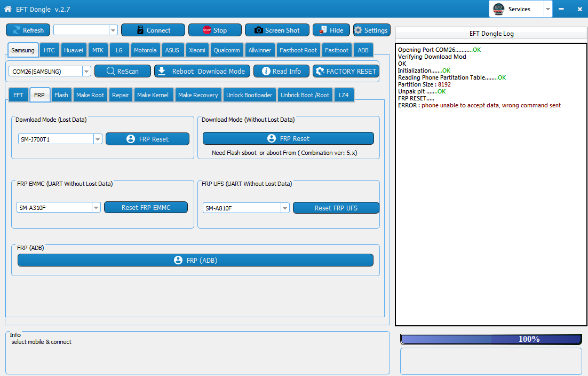The width and height of the screenshot is (588, 376).
Task: Click the download arrow icon on Reboot Download Mode
Action: [x=162, y=71]
